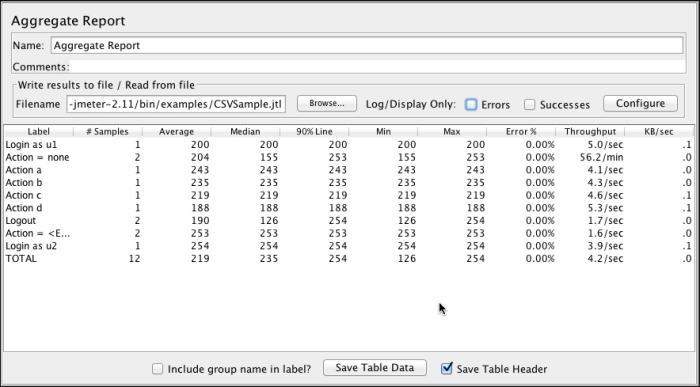Click the Error % column header
The width and height of the screenshot is (700, 387).
click(x=521, y=131)
